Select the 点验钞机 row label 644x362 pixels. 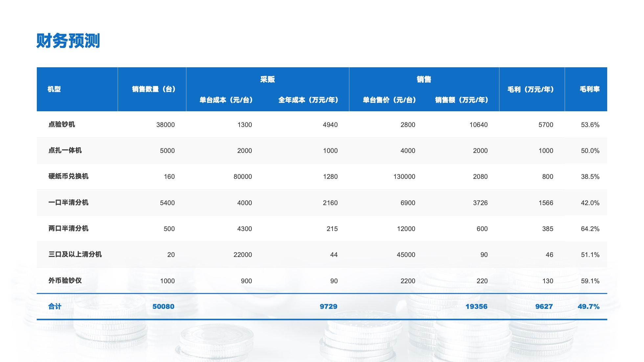62,124
